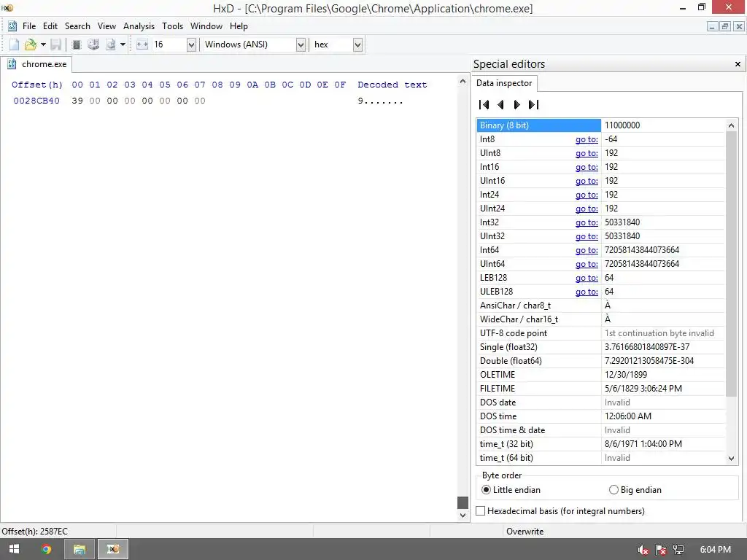Viewport: 747px width, 560px height.
Task: Click the bytes-per-row width icon
Action: [142, 44]
